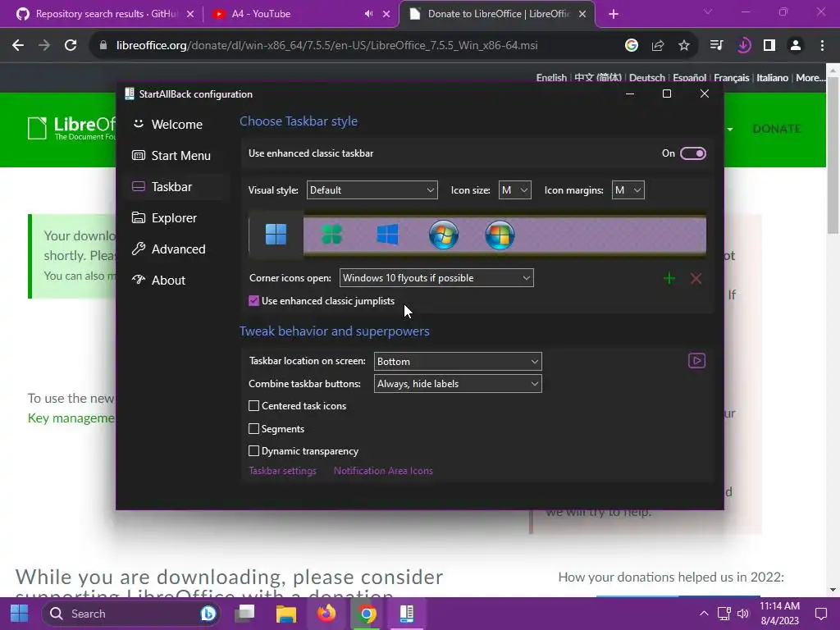Image resolution: width=840 pixels, height=630 pixels.
Task: Open Windows Start button on taskbar
Action: coord(20,614)
